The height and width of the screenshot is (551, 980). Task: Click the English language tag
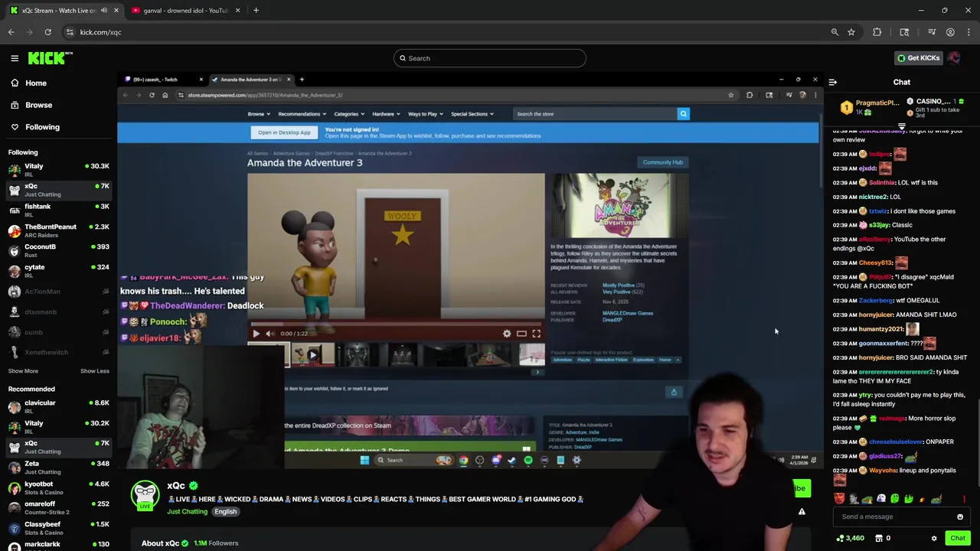pyautogui.click(x=225, y=511)
